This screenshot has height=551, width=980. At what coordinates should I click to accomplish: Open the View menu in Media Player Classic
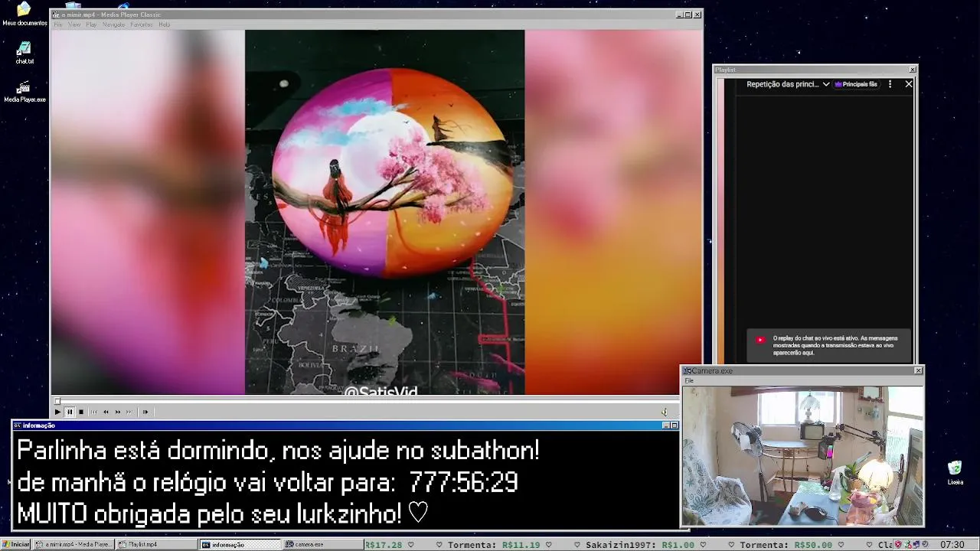click(x=74, y=24)
